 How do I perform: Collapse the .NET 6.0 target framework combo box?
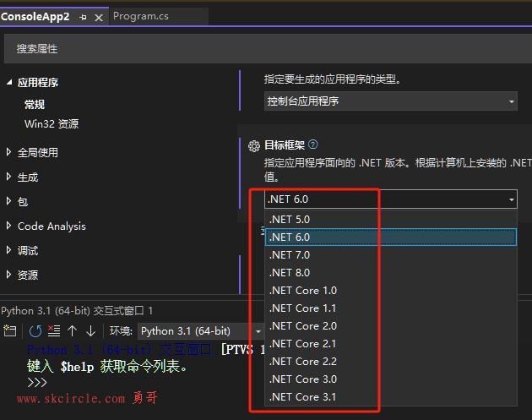point(390,199)
